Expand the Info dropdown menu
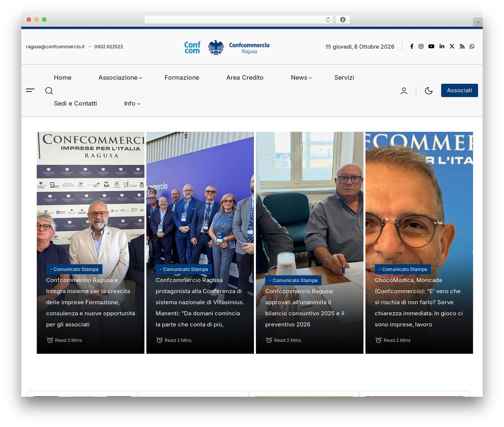This screenshot has width=504, height=427. [132, 104]
